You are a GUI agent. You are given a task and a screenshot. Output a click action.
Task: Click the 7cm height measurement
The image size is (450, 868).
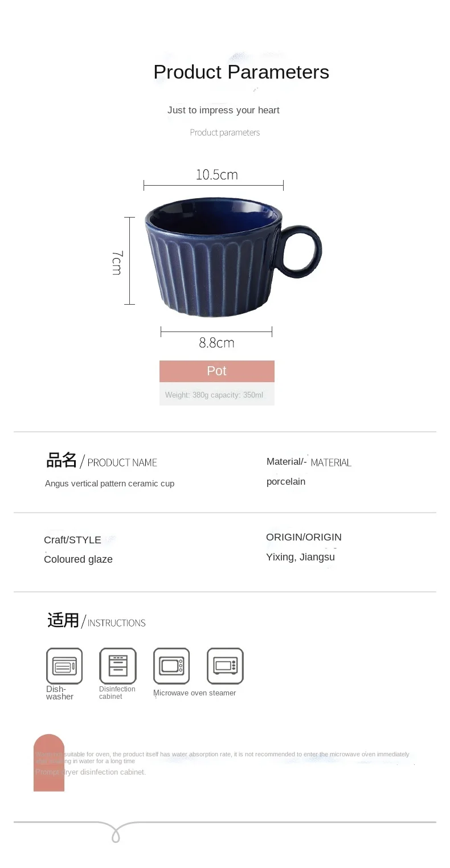[116, 262]
